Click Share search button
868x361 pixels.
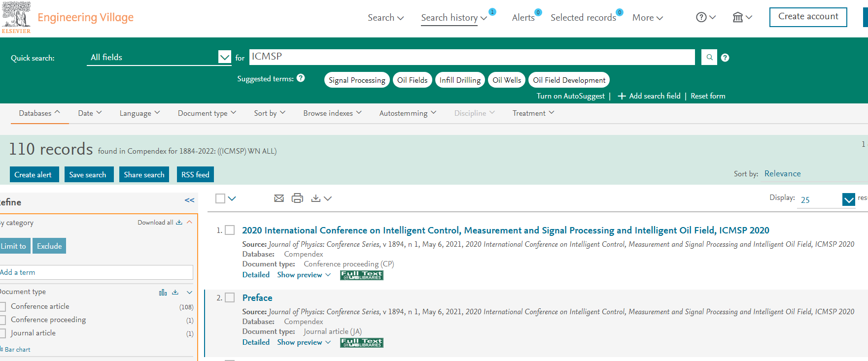tap(144, 174)
